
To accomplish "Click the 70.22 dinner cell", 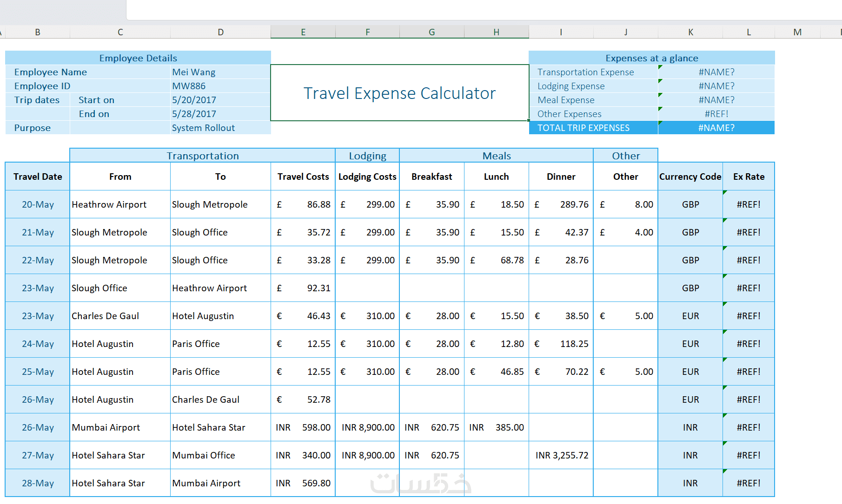I will 561,372.
